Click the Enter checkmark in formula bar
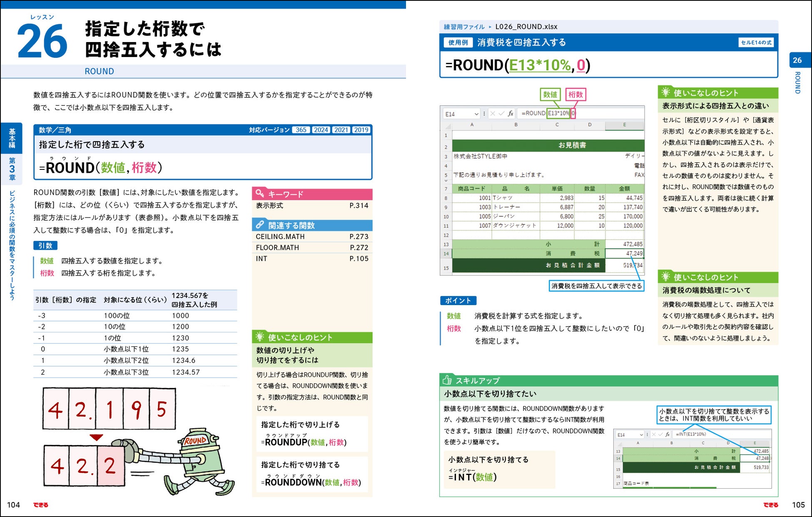Screen dimensions: 812x517 point(501,113)
